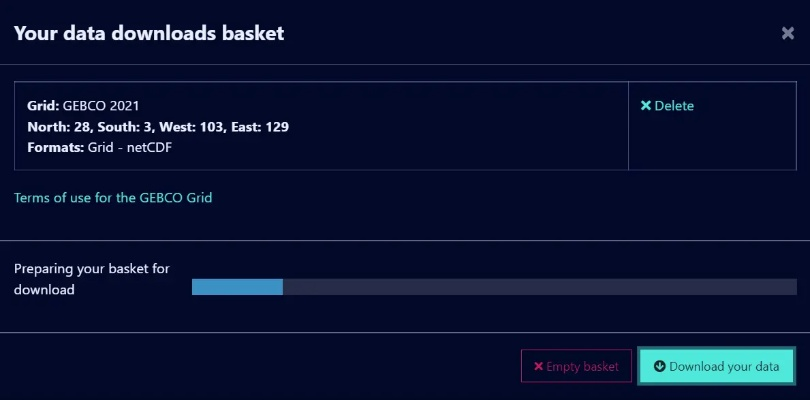Click the download arrow icon
810x400 pixels.
pyautogui.click(x=659, y=366)
